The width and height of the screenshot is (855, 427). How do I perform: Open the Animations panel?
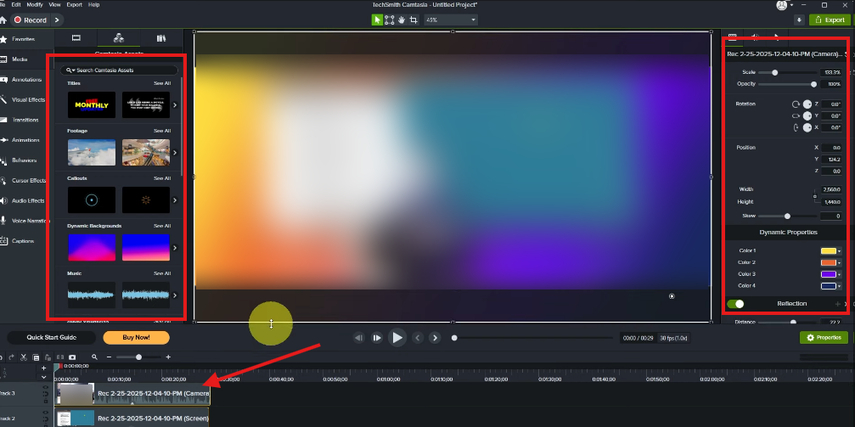pos(21,140)
